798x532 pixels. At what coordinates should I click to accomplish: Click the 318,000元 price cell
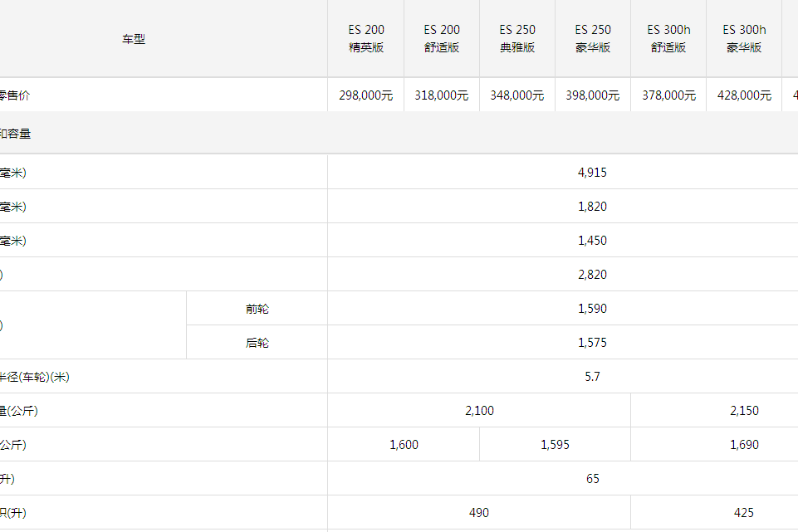(x=442, y=95)
